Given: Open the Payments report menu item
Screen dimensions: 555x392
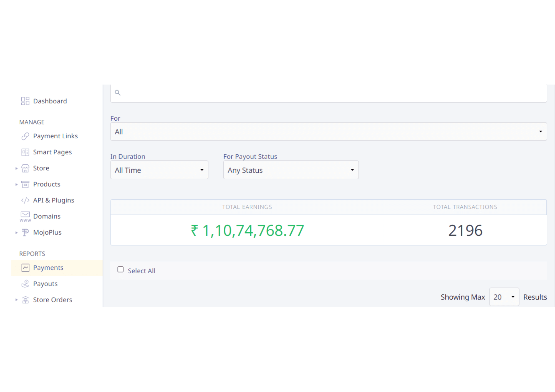Looking at the screenshot, I should (x=48, y=268).
